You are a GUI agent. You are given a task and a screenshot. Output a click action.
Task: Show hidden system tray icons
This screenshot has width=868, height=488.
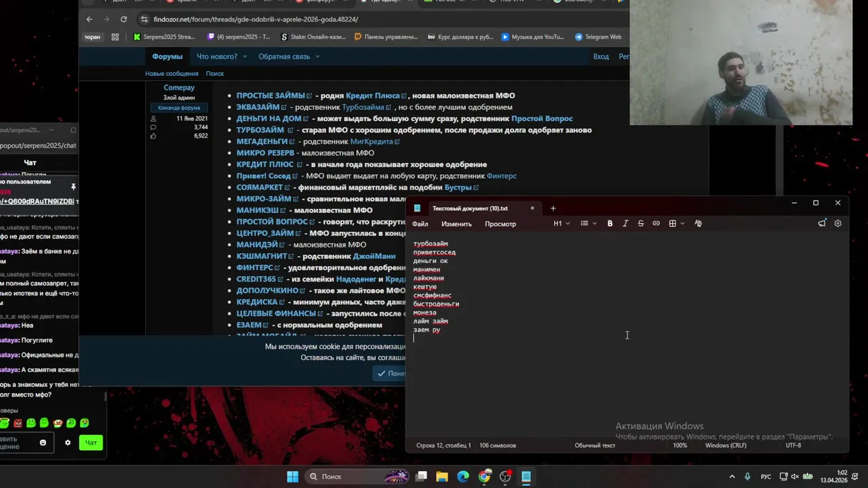click(x=732, y=476)
